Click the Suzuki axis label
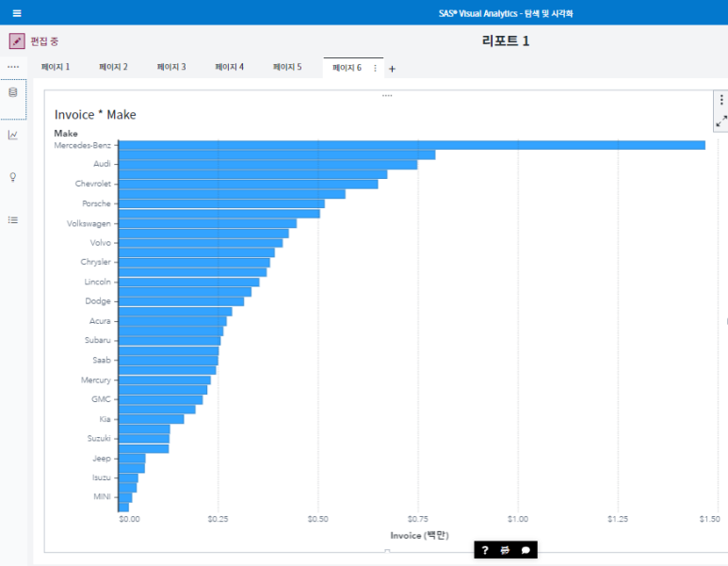Image resolution: width=728 pixels, height=566 pixels. tap(99, 438)
